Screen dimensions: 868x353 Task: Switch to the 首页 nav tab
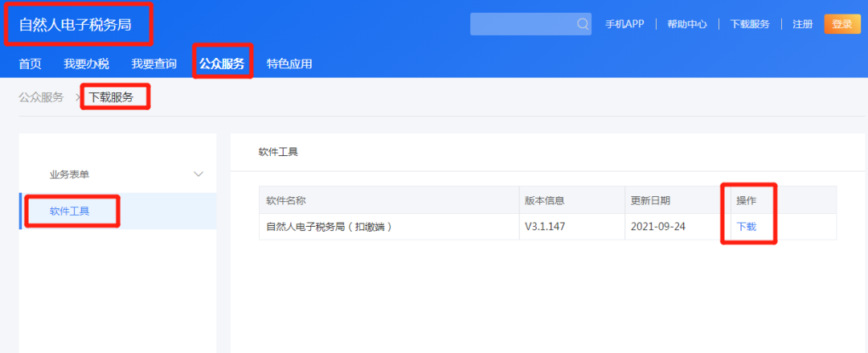[30, 64]
